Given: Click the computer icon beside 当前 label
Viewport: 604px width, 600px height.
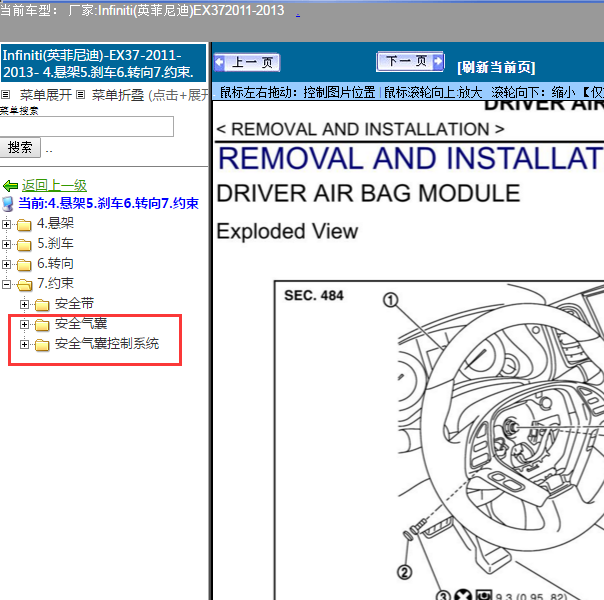Looking at the screenshot, I should click(x=7, y=204).
